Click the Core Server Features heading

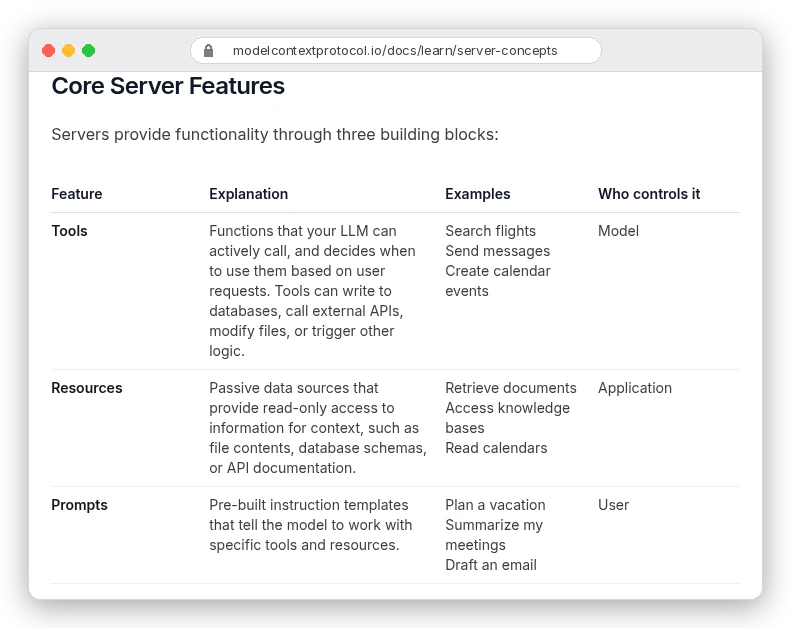(x=168, y=86)
